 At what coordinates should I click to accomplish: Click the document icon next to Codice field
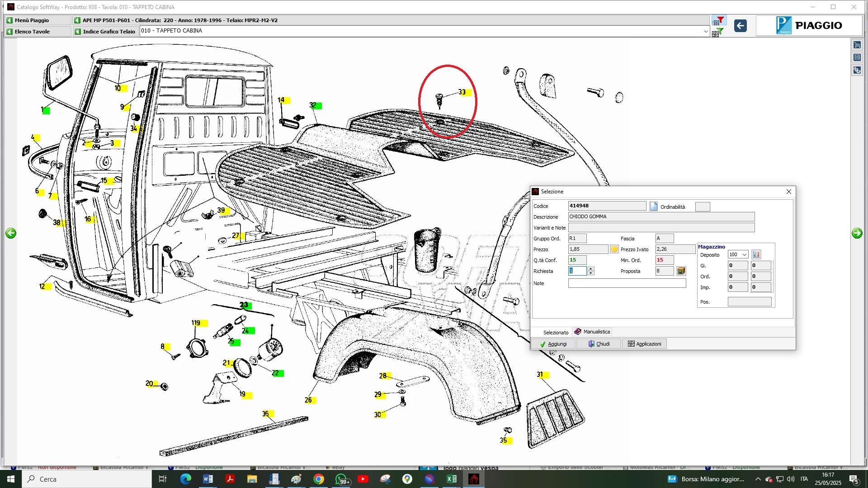tap(654, 206)
